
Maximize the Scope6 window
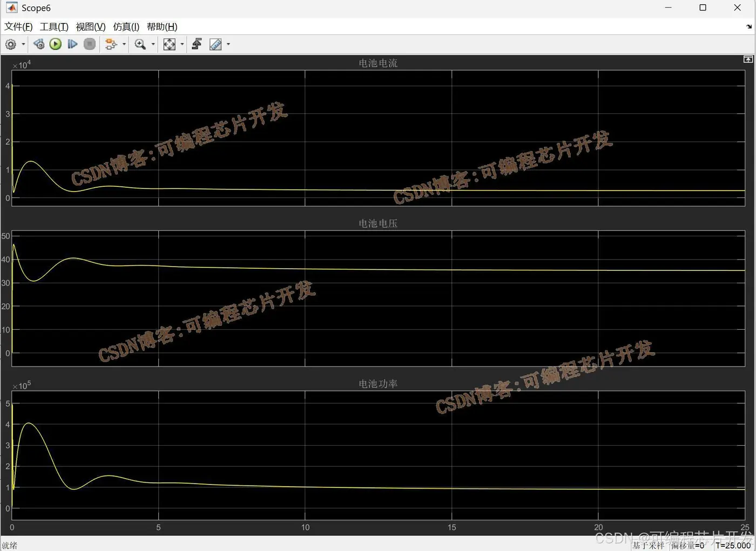[x=703, y=8]
